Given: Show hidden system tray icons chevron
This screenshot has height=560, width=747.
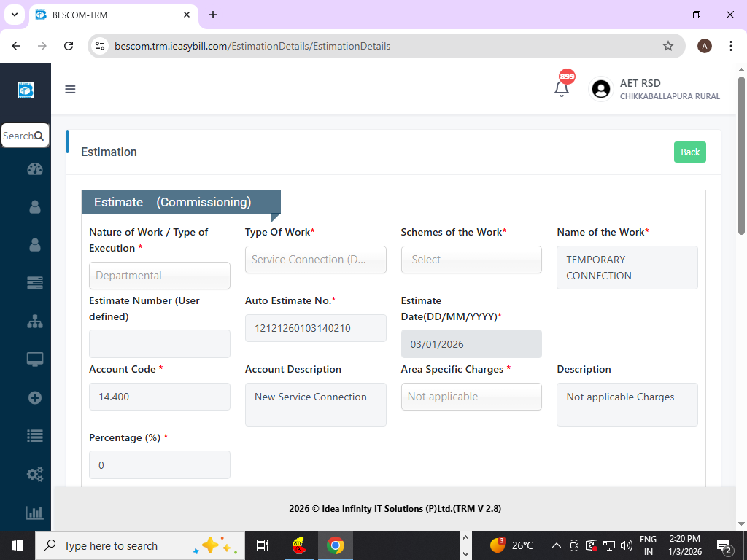Looking at the screenshot, I should [555, 545].
